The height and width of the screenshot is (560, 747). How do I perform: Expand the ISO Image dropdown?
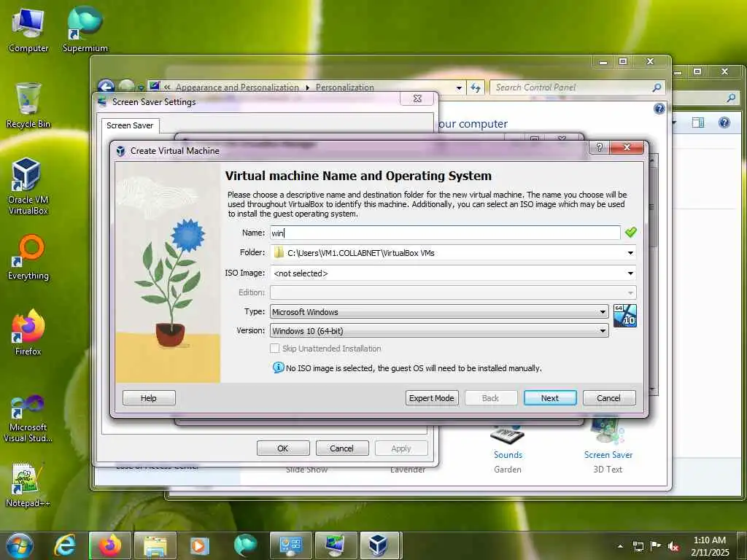pyautogui.click(x=630, y=273)
